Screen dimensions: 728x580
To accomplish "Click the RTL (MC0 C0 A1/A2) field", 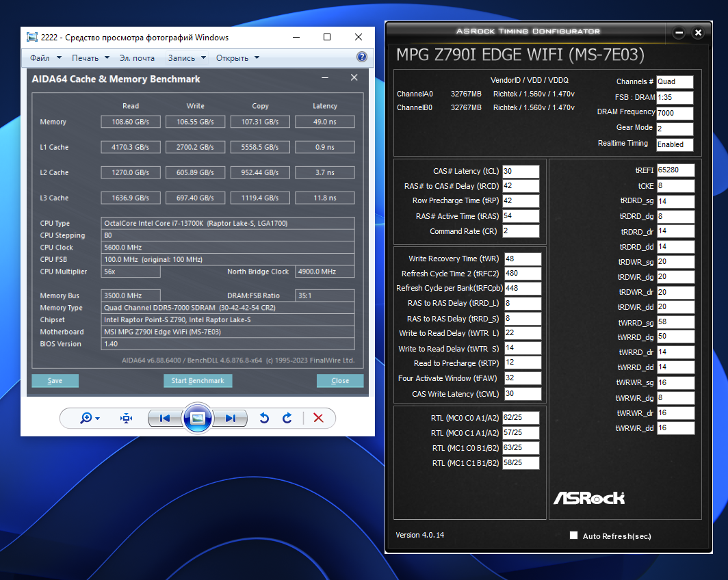I will [521, 418].
